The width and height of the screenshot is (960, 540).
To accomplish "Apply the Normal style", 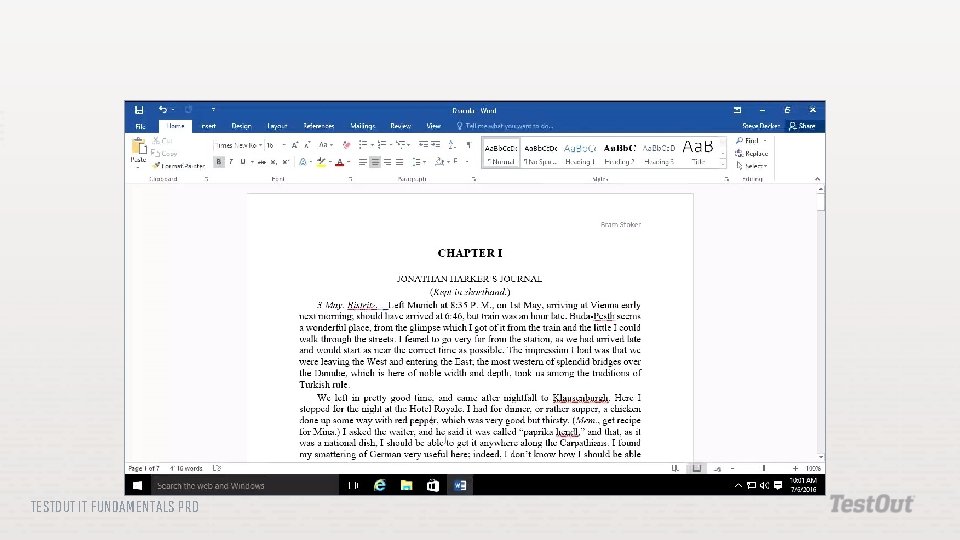I will [x=501, y=154].
